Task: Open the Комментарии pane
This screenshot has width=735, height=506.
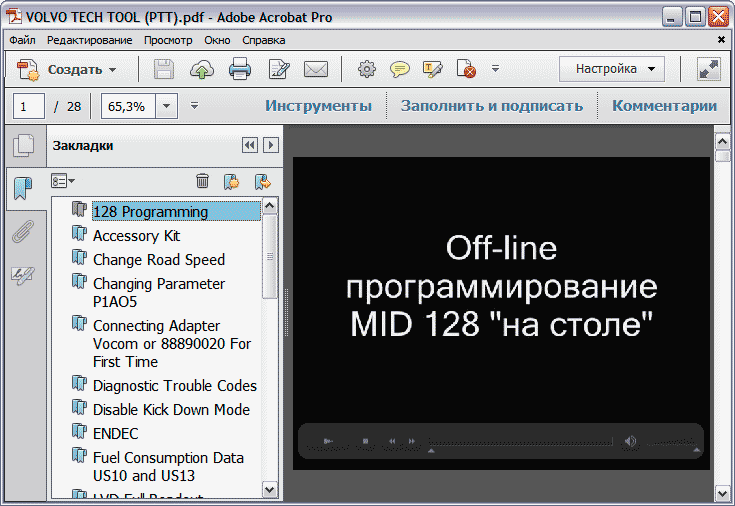Action: [664, 106]
